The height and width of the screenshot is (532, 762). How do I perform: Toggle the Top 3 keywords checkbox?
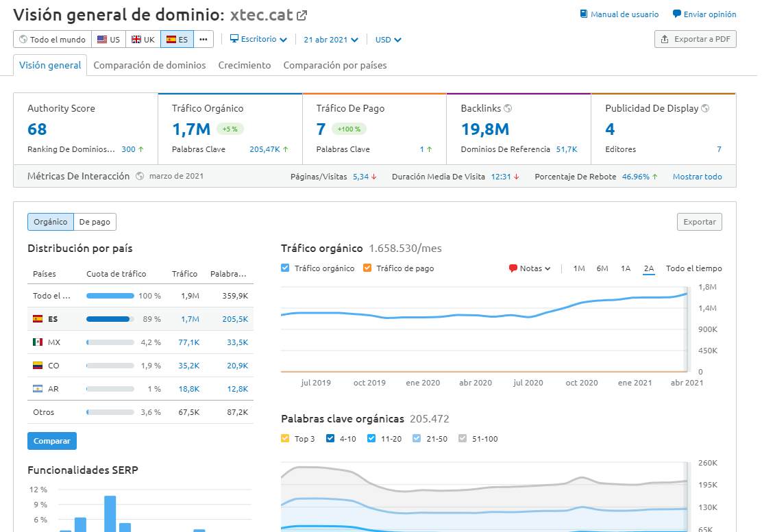coord(286,438)
